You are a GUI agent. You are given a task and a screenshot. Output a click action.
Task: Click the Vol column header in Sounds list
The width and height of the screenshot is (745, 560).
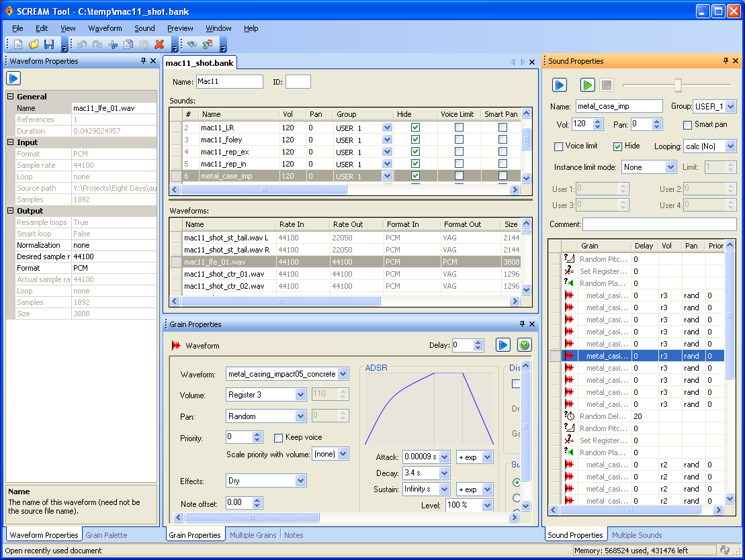[x=293, y=114]
